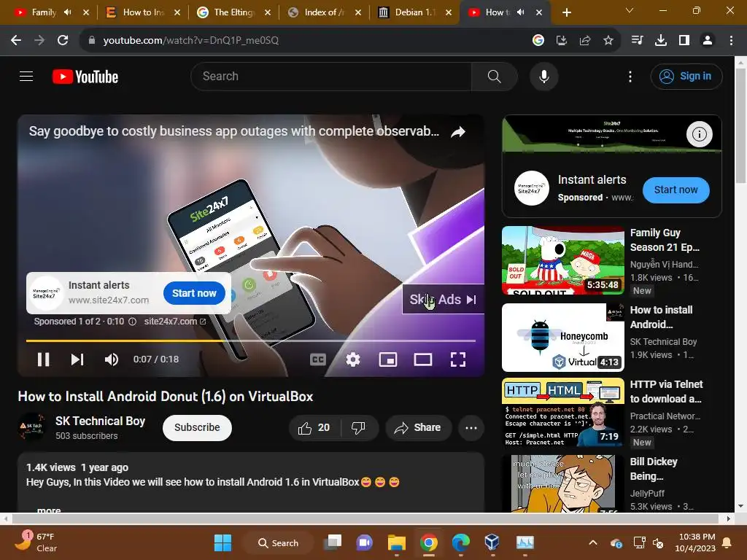Open the Chrome profile menu

point(708,41)
